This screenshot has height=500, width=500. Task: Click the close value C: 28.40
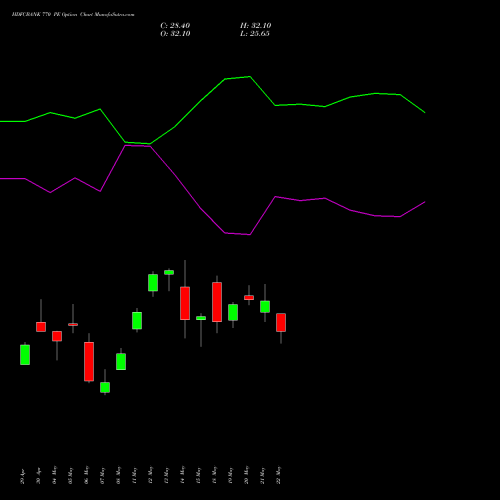[x=175, y=26]
